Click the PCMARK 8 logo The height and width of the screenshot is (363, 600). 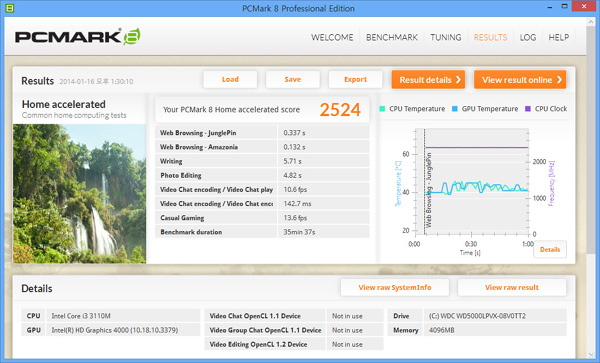(78, 37)
